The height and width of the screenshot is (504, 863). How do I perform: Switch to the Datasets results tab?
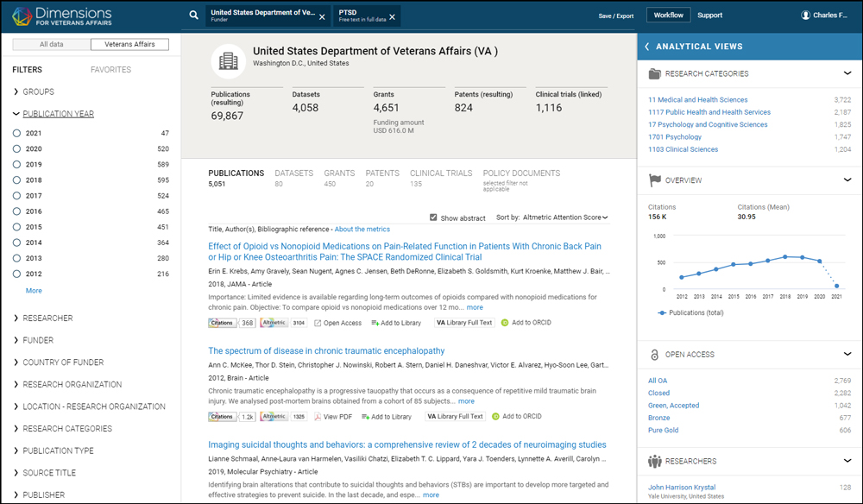coord(294,178)
